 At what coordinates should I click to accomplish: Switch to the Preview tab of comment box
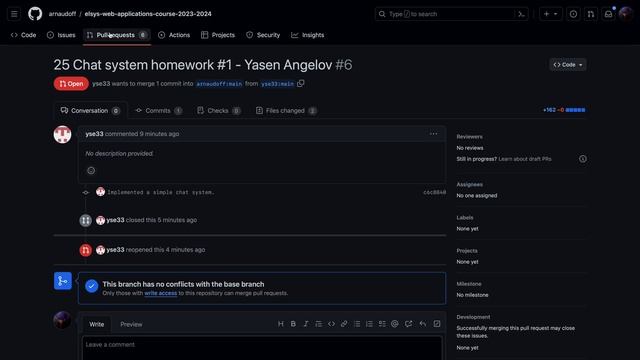pyautogui.click(x=131, y=324)
